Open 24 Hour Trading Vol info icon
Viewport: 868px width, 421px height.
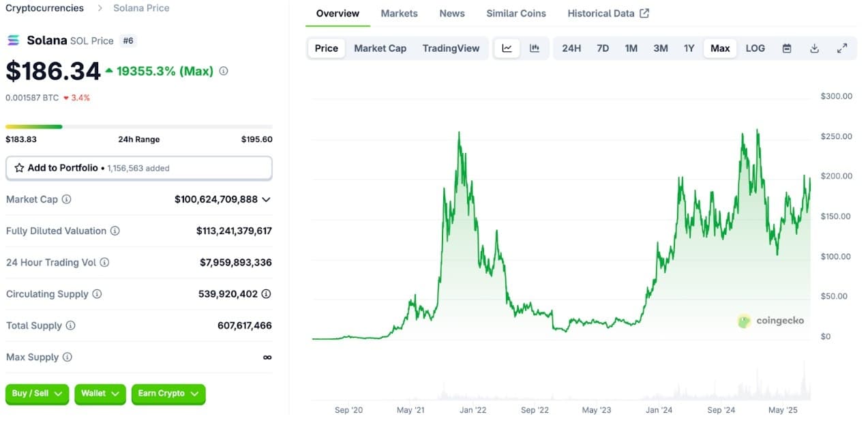coord(104,262)
